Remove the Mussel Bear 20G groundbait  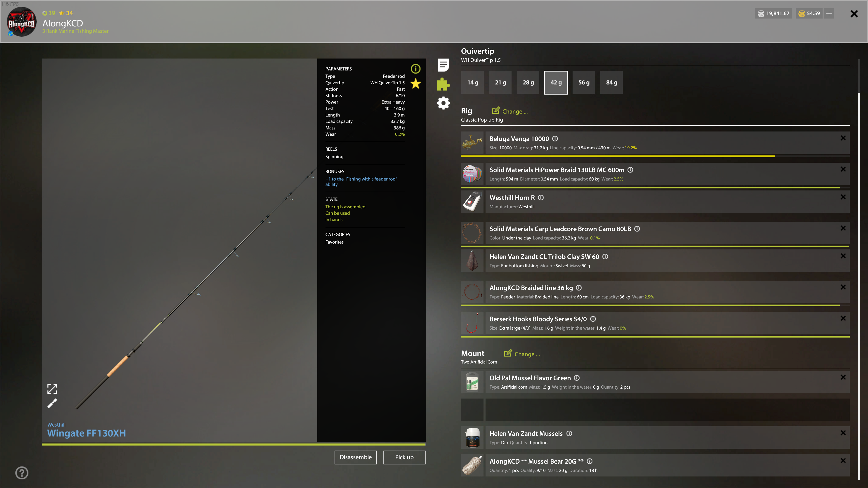pyautogui.click(x=843, y=461)
